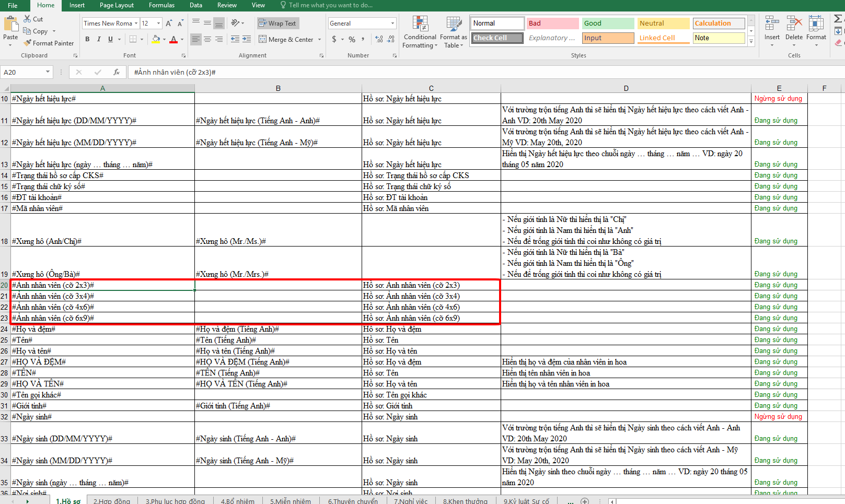Click the yellow Fill Color bucket
This screenshot has width=845, height=504.
tap(156, 39)
